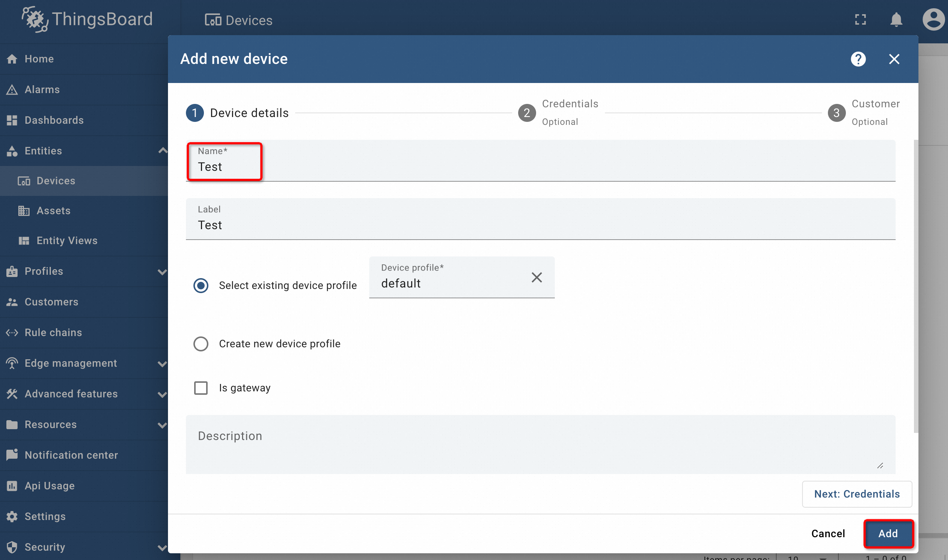Open Rule chains menu item

point(84,332)
